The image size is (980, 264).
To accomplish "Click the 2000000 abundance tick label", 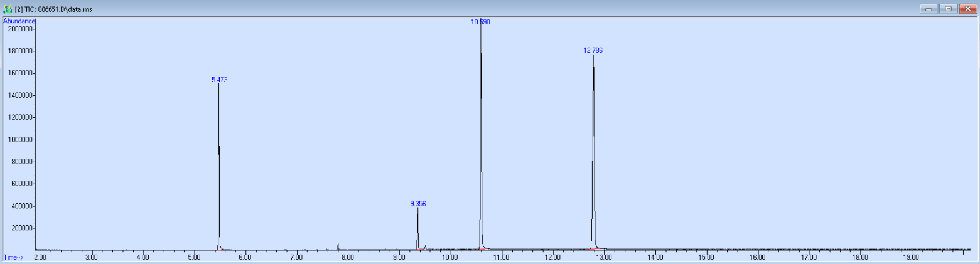I will pos(20,29).
